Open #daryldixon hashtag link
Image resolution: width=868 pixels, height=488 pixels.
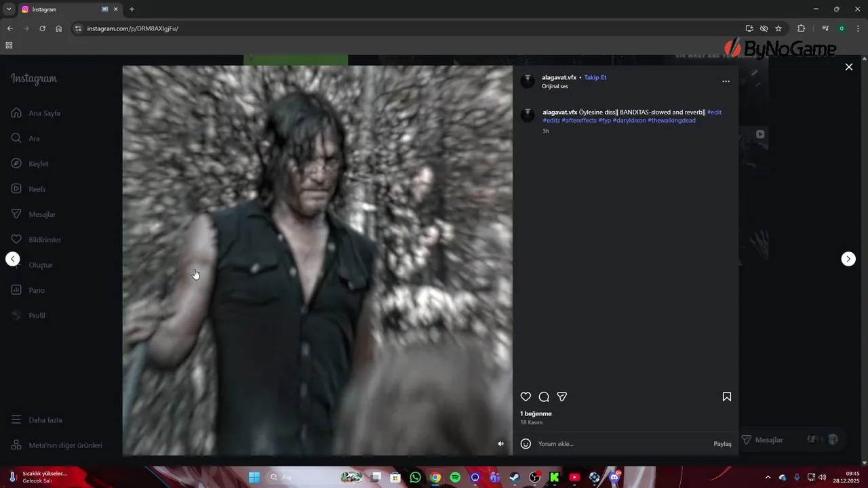click(x=629, y=121)
